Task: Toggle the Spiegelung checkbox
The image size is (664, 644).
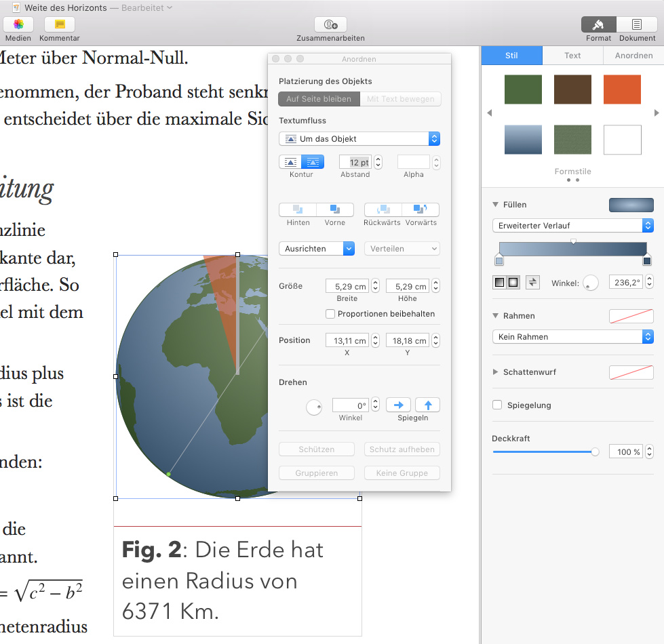Action: [498, 405]
